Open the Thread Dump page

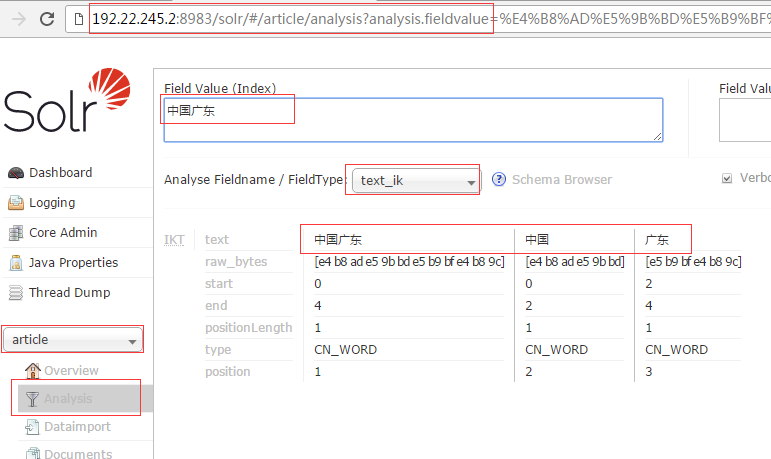(69, 293)
